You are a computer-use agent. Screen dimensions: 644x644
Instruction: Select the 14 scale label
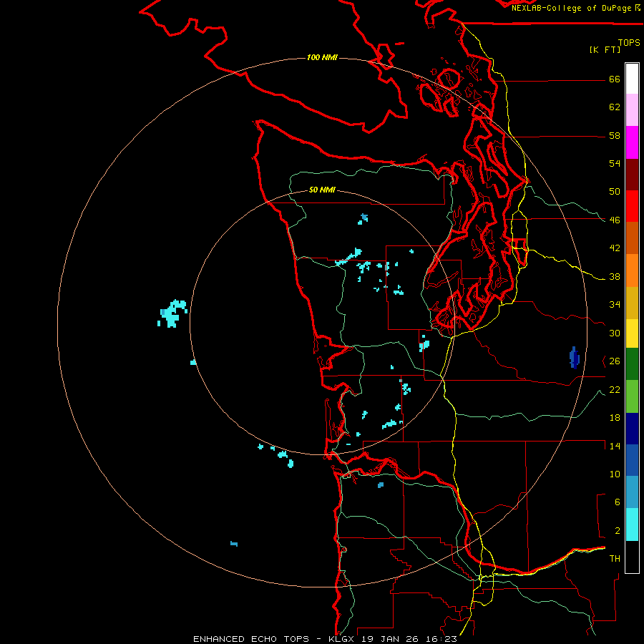615,446
